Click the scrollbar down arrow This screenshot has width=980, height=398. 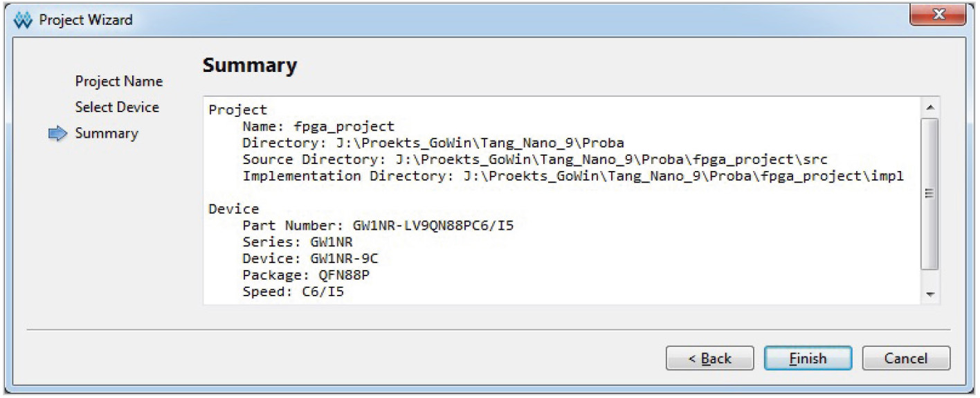[x=929, y=294]
